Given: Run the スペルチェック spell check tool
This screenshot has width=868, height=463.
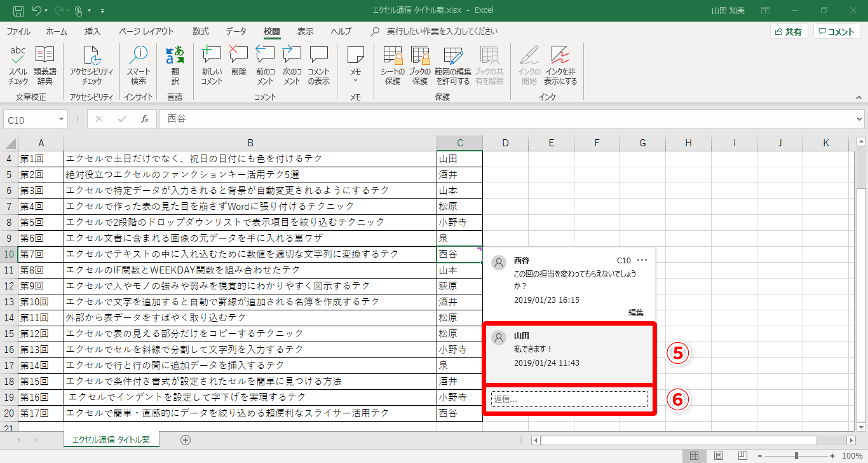Looking at the screenshot, I should (18, 66).
